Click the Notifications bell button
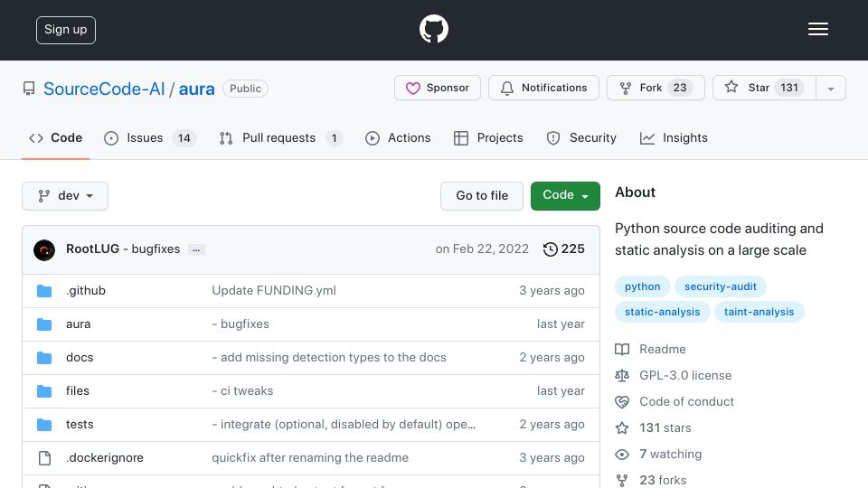The width and height of the screenshot is (868, 488). [x=543, y=88]
